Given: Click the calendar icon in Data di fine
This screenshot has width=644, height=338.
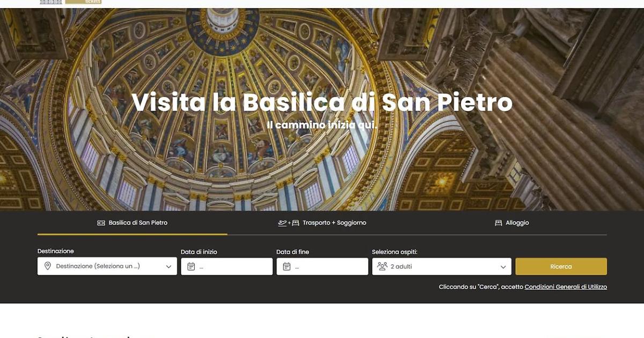Looking at the screenshot, I should [287, 267].
